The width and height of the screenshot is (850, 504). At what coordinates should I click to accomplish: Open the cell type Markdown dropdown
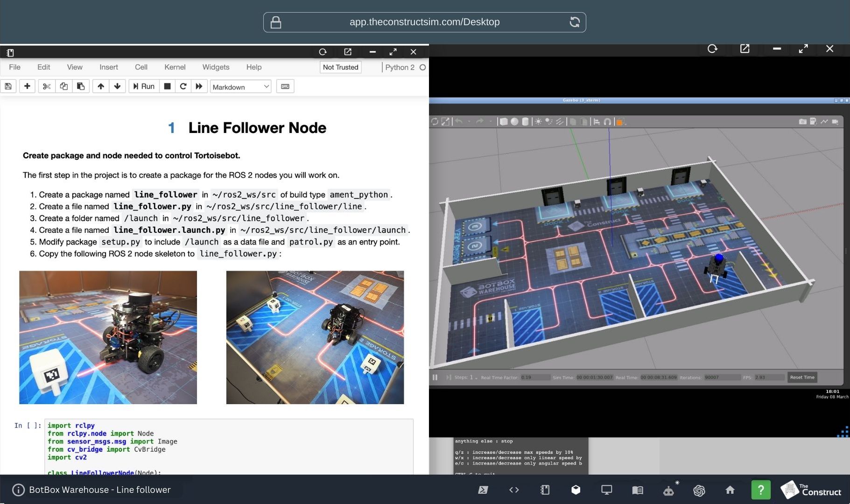click(x=241, y=87)
